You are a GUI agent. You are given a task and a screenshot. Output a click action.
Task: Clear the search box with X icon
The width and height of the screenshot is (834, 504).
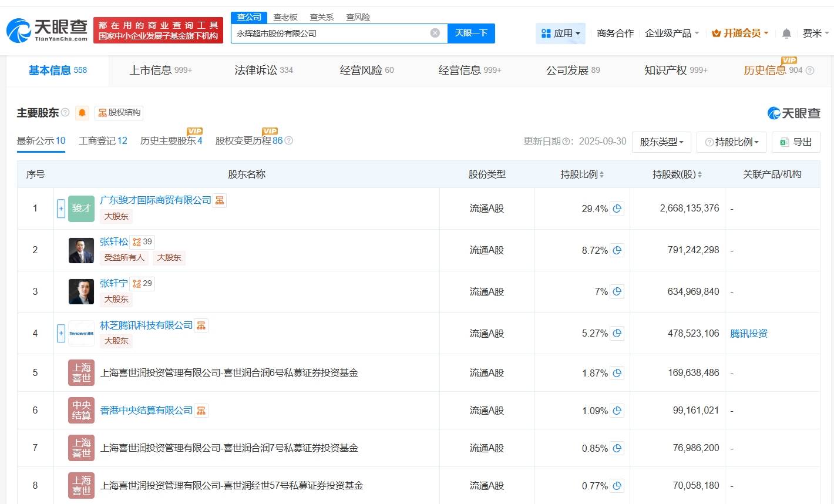pyautogui.click(x=435, y=33)
